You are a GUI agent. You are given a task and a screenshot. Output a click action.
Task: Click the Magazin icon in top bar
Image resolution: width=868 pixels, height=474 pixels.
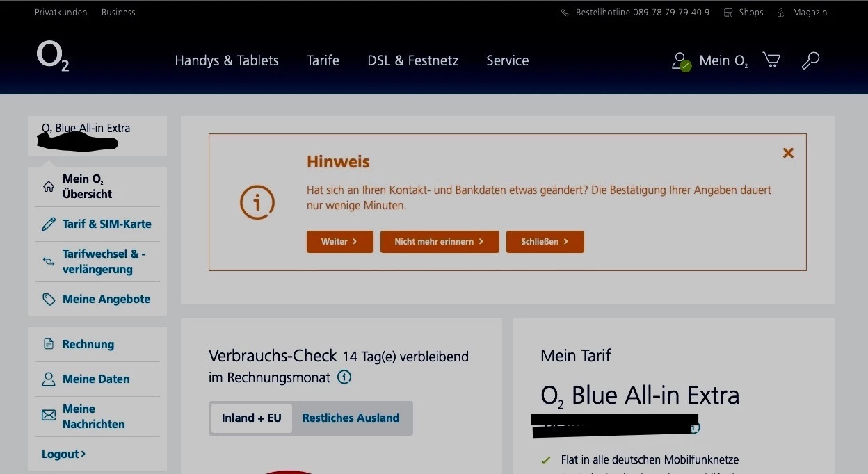pyautogui.click(x=781, y=13)
